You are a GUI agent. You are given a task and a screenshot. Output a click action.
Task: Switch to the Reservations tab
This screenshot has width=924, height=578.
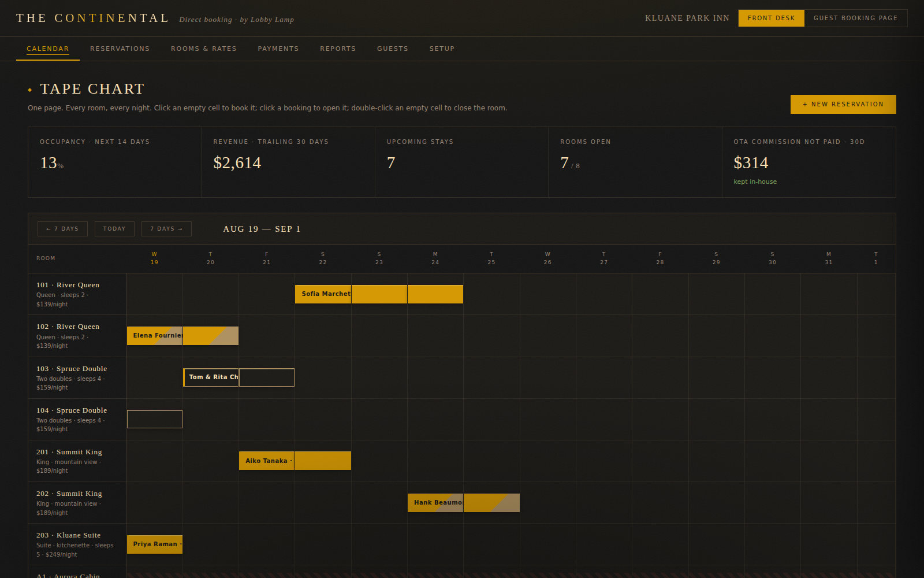(x=120, y=49)
